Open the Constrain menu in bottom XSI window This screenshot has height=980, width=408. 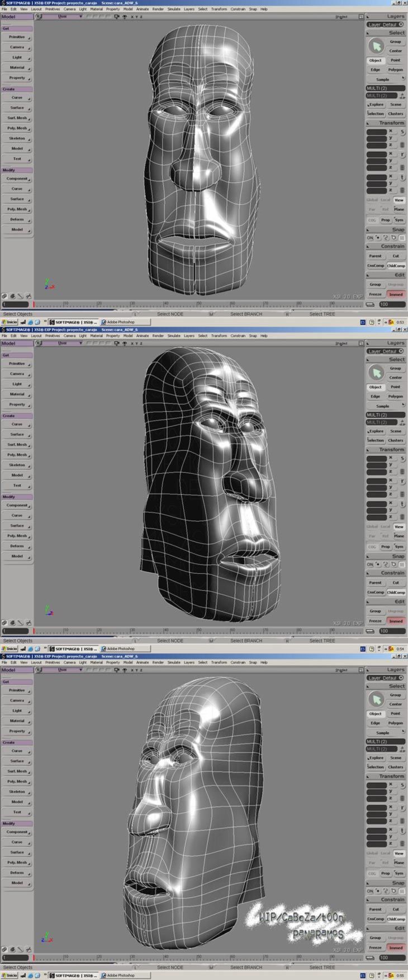tap(238, 662)
